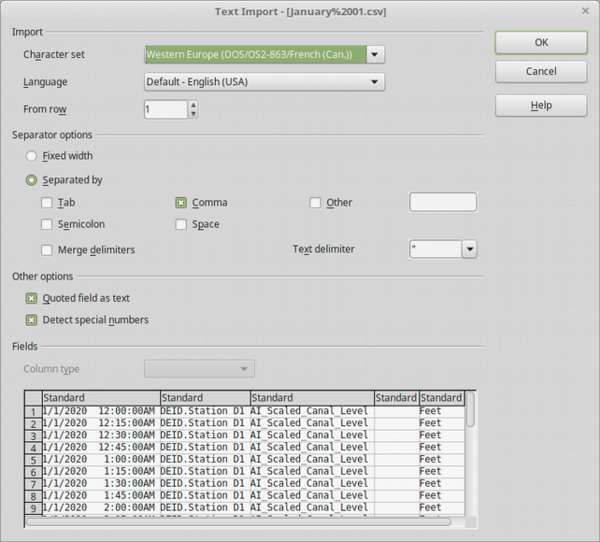Image resolution: width=600 pixels, height=542 pixels.
Task: Open Help for Text Import
Action: pos(540,105)
